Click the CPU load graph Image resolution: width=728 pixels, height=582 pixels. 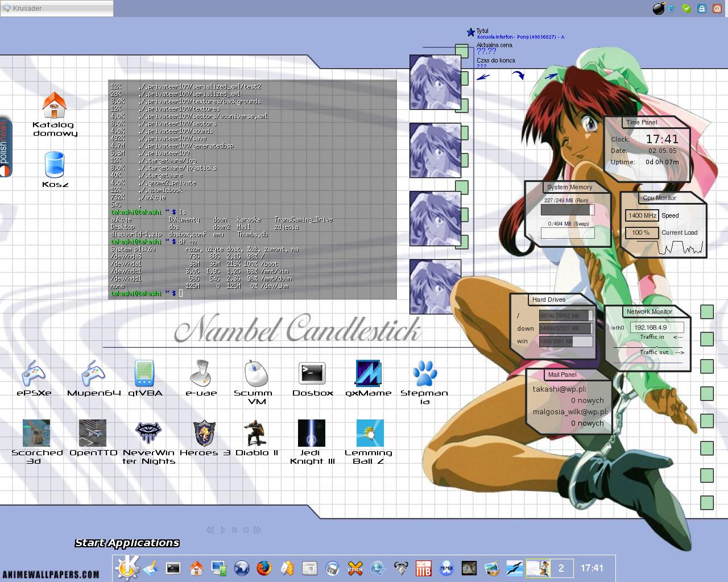[670, 247]
